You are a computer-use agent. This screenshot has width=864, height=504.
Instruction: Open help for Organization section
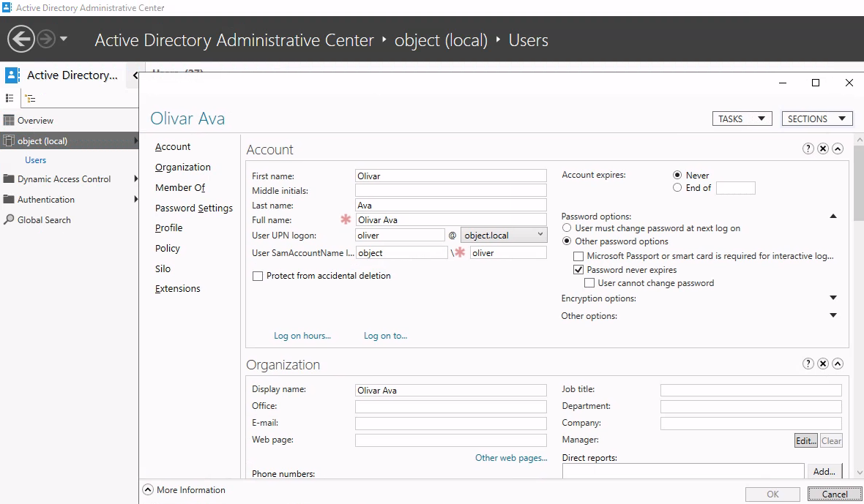[808, 364]
